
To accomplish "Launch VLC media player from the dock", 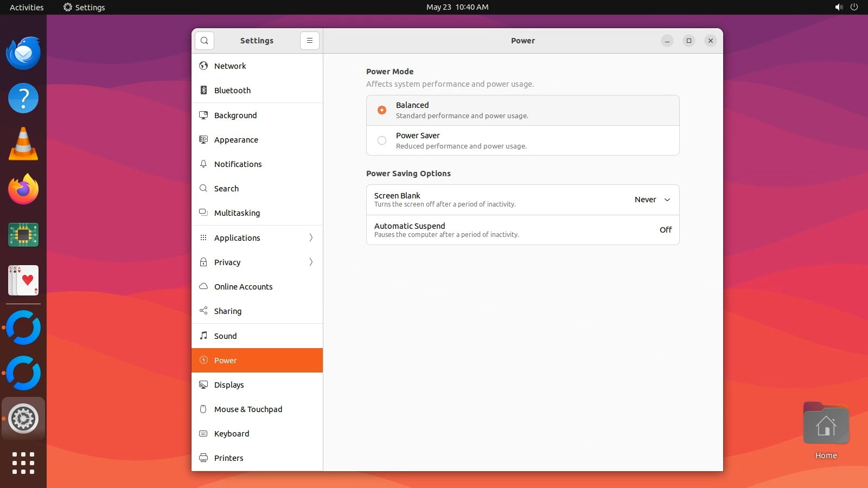I will pos(23,144).
